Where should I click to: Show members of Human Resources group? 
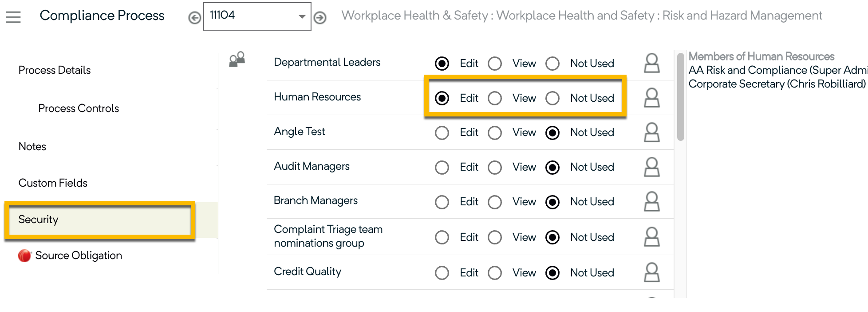pos(651,98)
